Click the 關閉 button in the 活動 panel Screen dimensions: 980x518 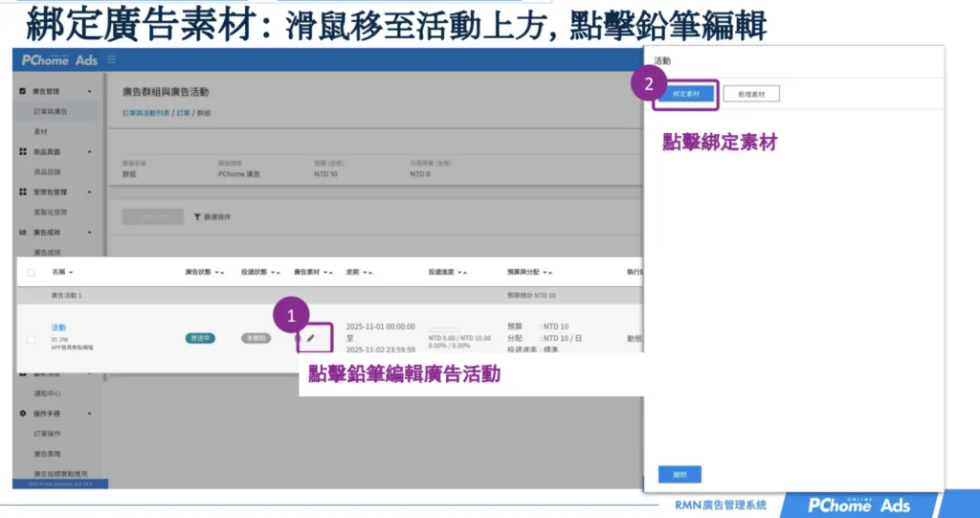pos(679,474)
